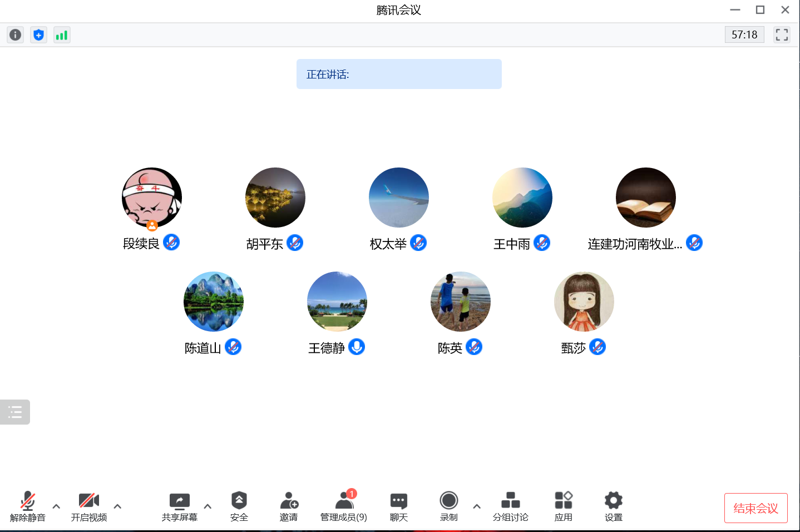Open 分组讨论 breakout rooms
This screenshot has height=532, width=800.
[x=510, y=506]
